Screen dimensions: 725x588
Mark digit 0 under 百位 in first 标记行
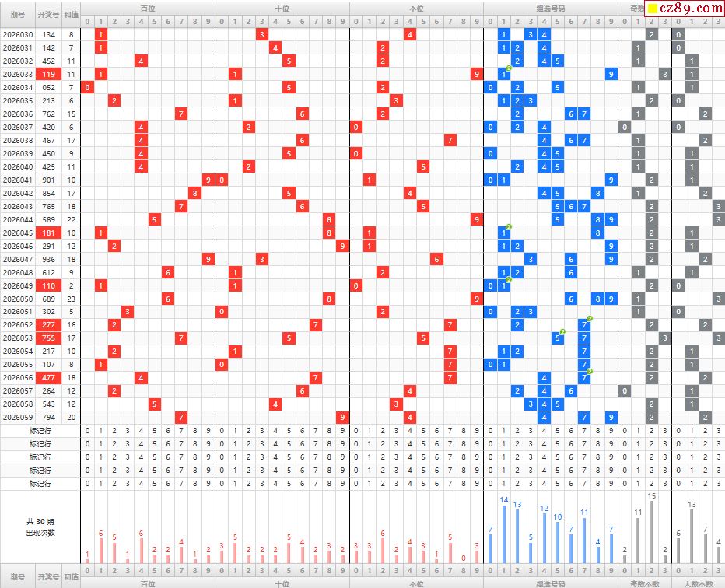tap(87, 431)
